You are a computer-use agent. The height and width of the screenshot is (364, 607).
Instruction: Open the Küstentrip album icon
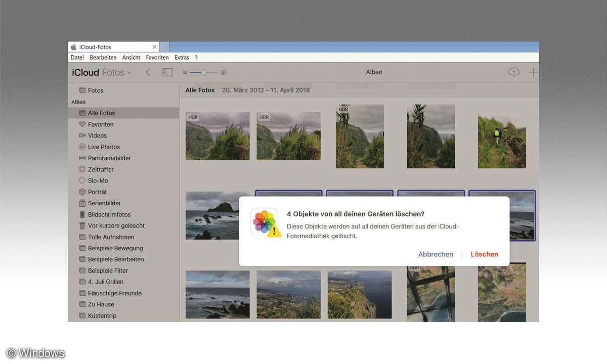(x=82, y=316)
